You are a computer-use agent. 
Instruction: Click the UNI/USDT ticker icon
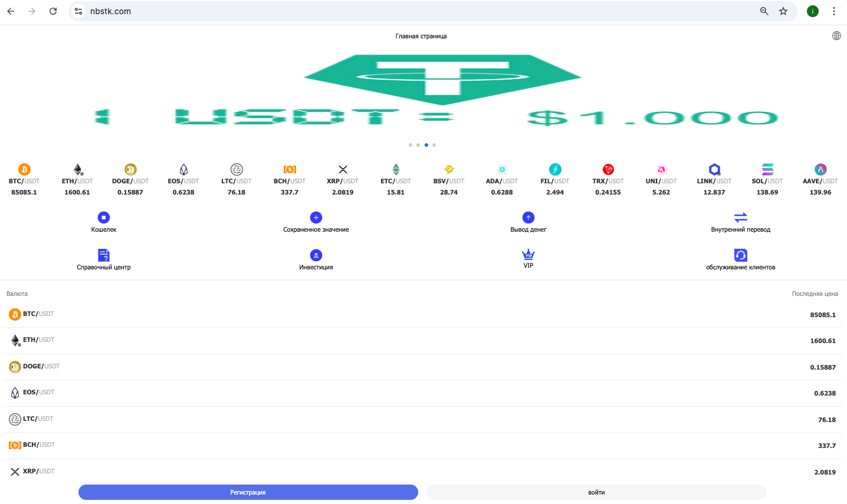[661, 170]
